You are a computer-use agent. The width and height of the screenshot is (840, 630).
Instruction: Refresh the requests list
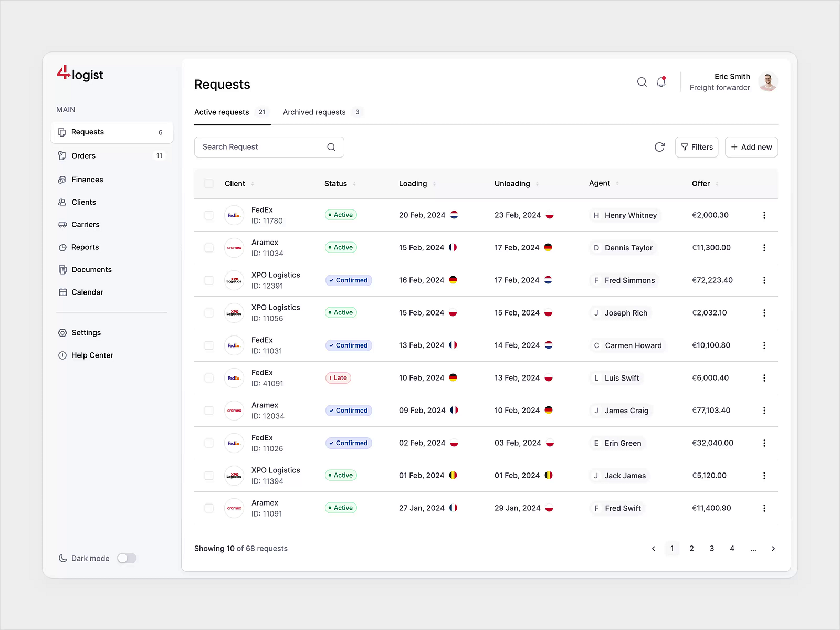[x=659, y=147]
